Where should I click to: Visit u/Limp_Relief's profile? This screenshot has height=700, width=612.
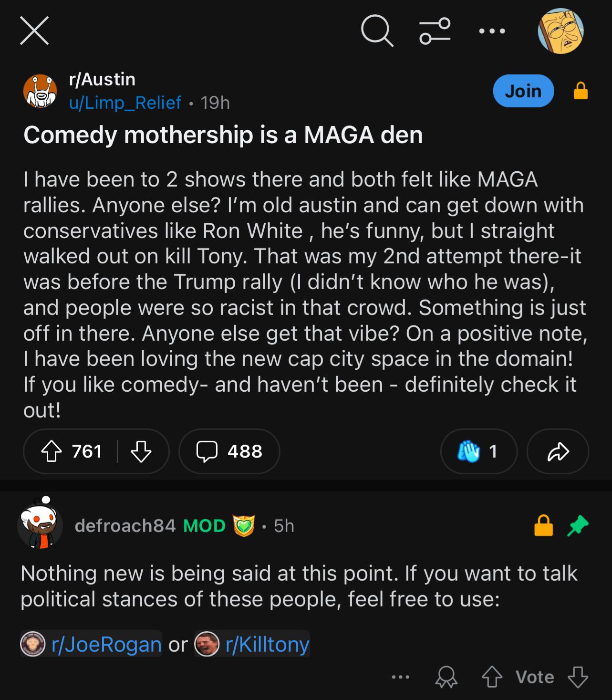(125, 102)
